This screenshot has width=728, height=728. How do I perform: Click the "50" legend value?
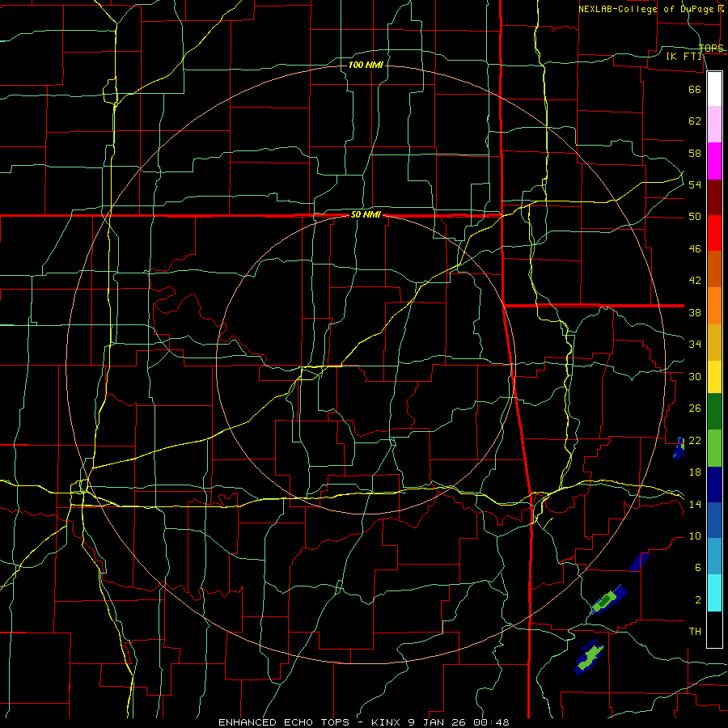point(695,217)
